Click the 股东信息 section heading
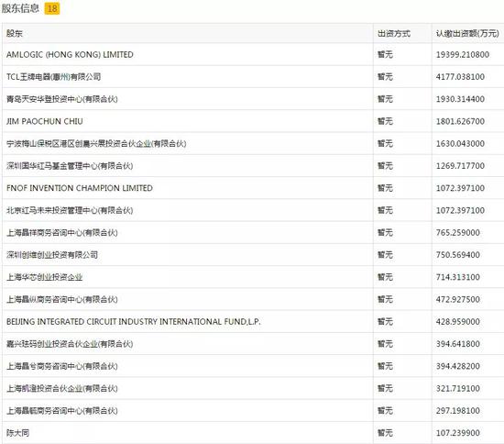This screenshot has height=444, width=504. 20,8
